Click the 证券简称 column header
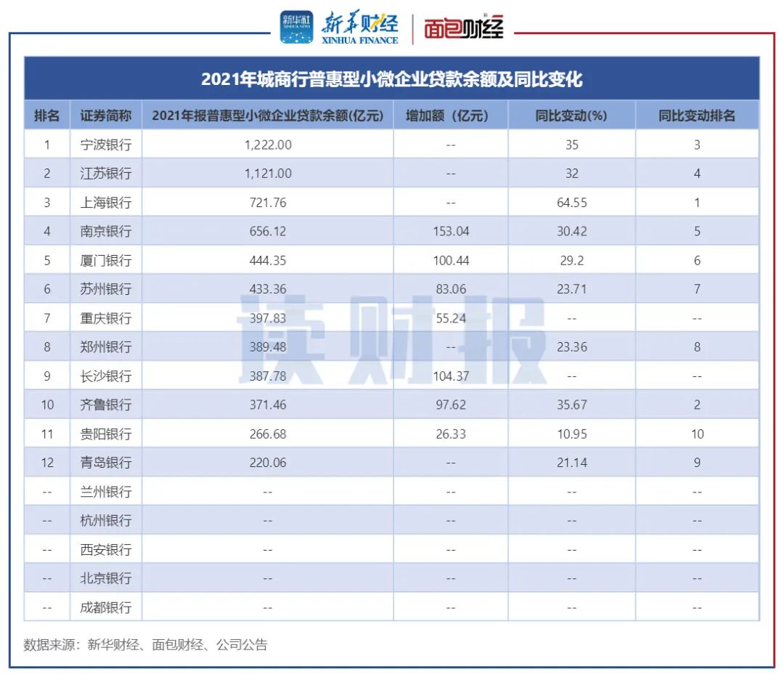784x677 pixels. click(x=106, y=115)
